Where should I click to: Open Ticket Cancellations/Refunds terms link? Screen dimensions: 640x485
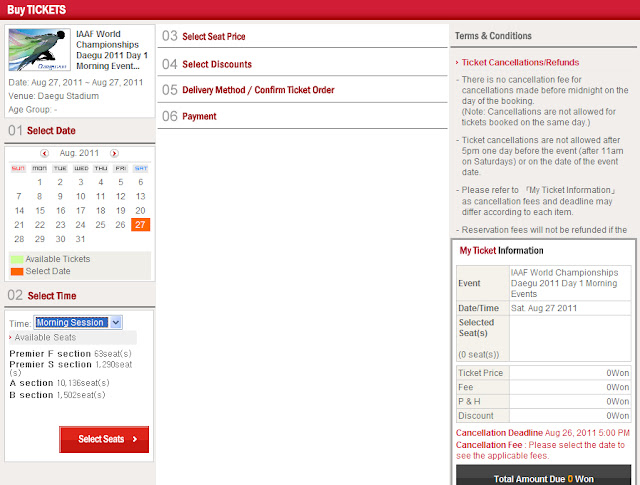520,62
